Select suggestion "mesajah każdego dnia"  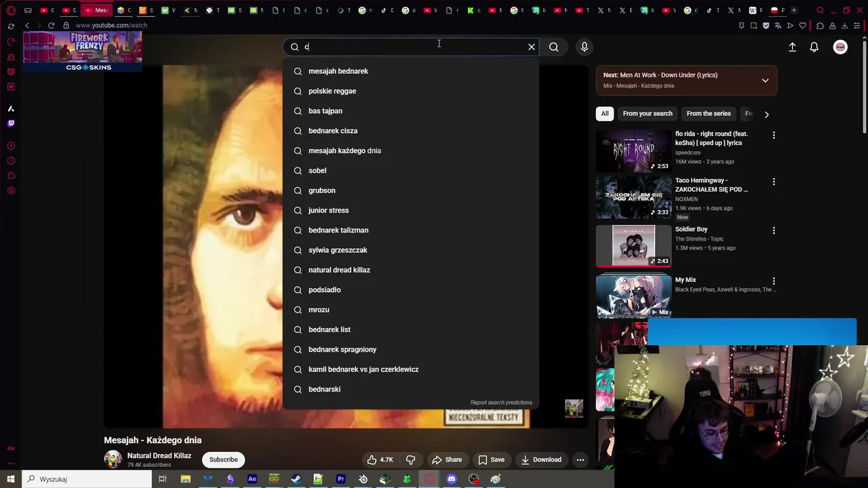tap(411, 150)
